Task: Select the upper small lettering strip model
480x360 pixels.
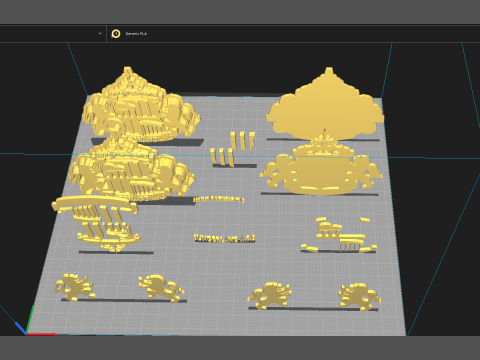Action: coord(219,199)
